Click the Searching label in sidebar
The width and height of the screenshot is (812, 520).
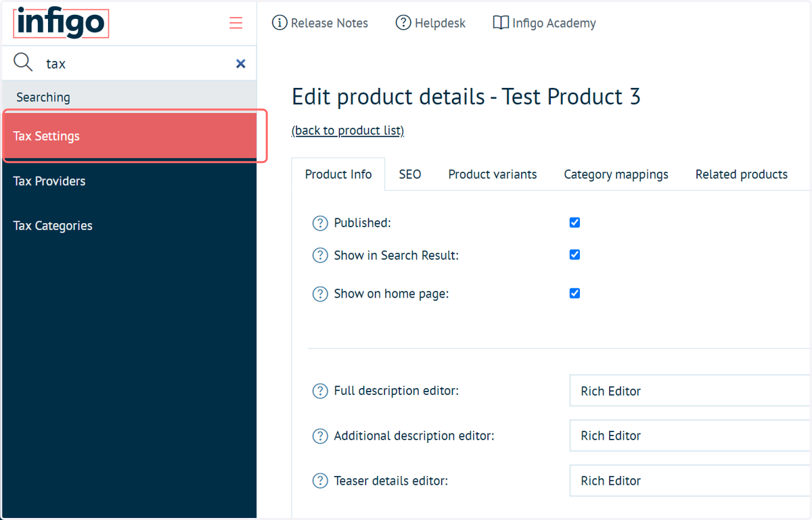pyautogui.click(x=43, y=97)
